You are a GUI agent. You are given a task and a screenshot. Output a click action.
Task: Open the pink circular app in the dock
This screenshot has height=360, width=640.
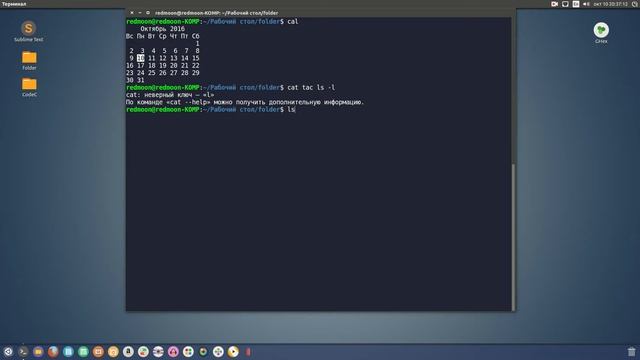tap(173, 351)
